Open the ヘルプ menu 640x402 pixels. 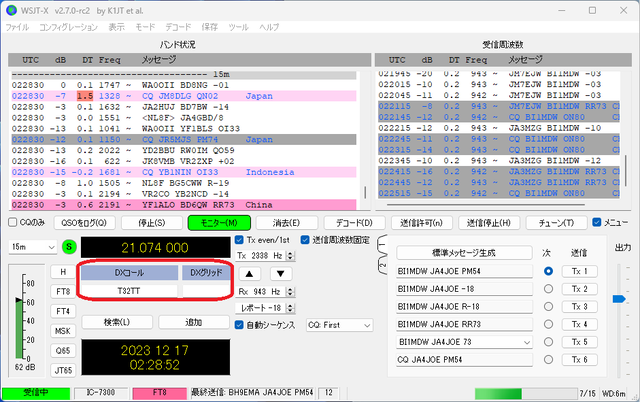[x=269, y=27]
